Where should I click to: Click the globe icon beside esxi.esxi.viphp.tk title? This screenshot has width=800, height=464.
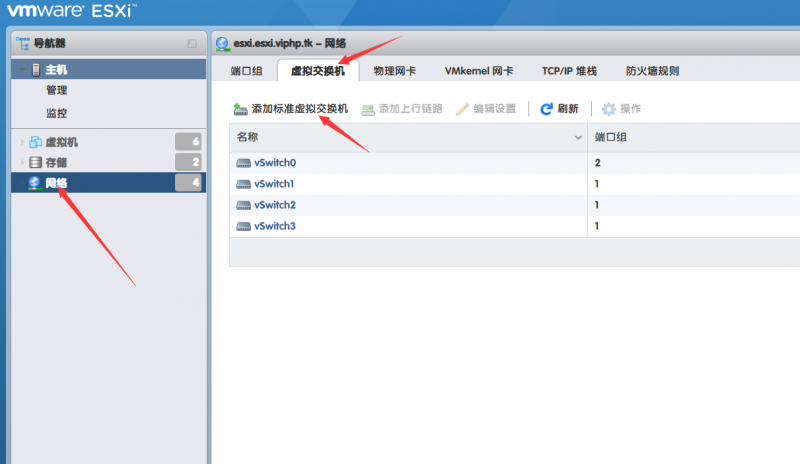coord(222,44)
